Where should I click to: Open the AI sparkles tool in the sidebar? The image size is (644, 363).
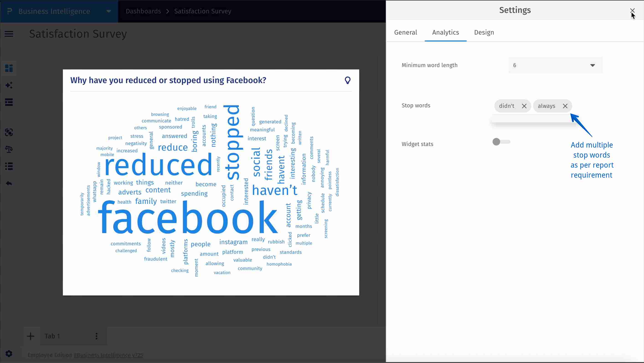(9, 85)
